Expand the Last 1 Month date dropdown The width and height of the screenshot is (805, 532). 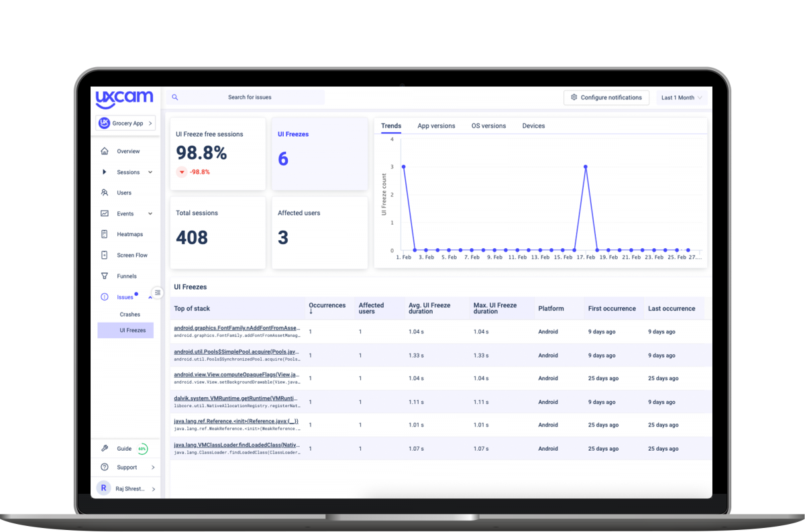[681, 97]
